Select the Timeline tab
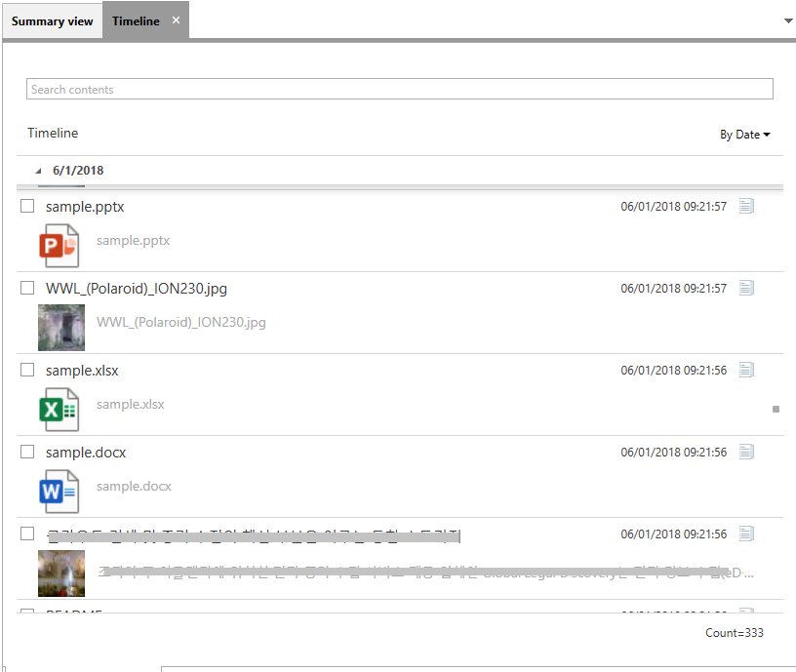This screenshot has height=672, width=796. pos(136,21)
